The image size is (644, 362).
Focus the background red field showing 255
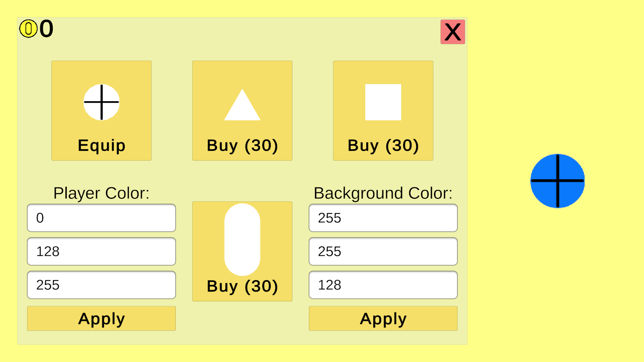click(383, 218)
